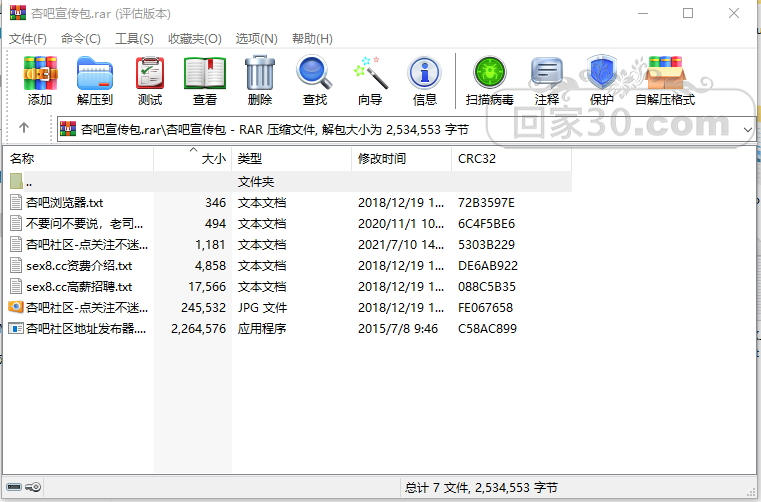Click the WinRAR title bar icon
Screen dimensions: 761x502
point(17,13)
